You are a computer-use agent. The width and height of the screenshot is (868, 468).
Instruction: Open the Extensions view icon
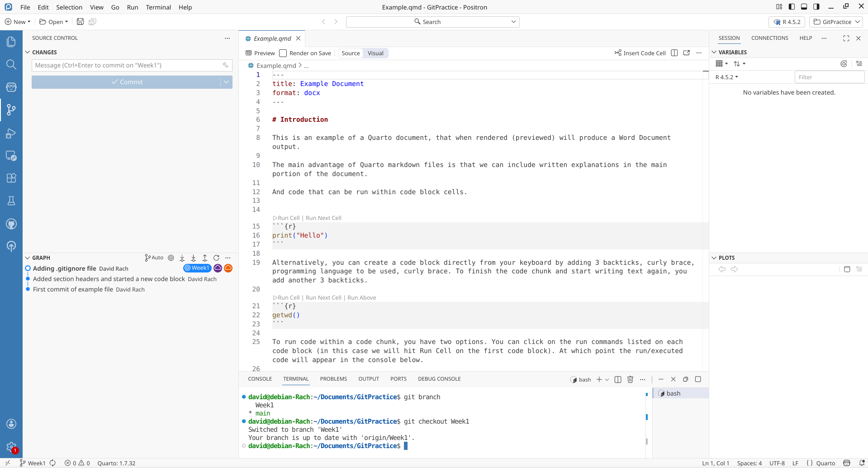[11, 178]
